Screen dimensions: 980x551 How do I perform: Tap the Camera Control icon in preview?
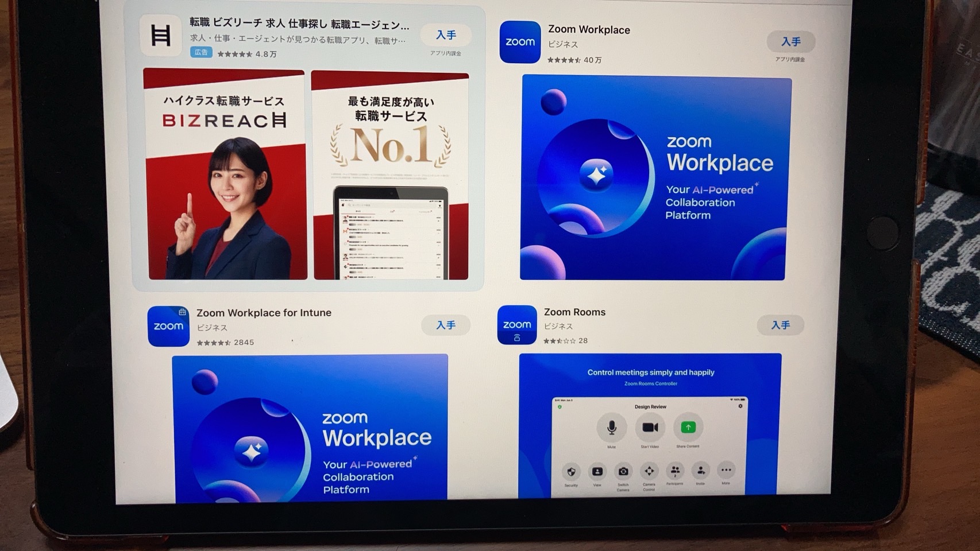649,471
